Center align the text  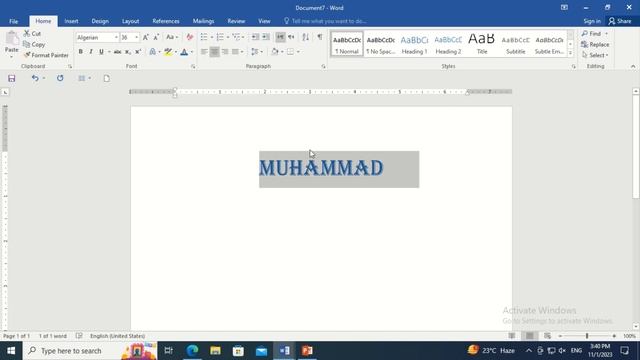coord(214,52)
